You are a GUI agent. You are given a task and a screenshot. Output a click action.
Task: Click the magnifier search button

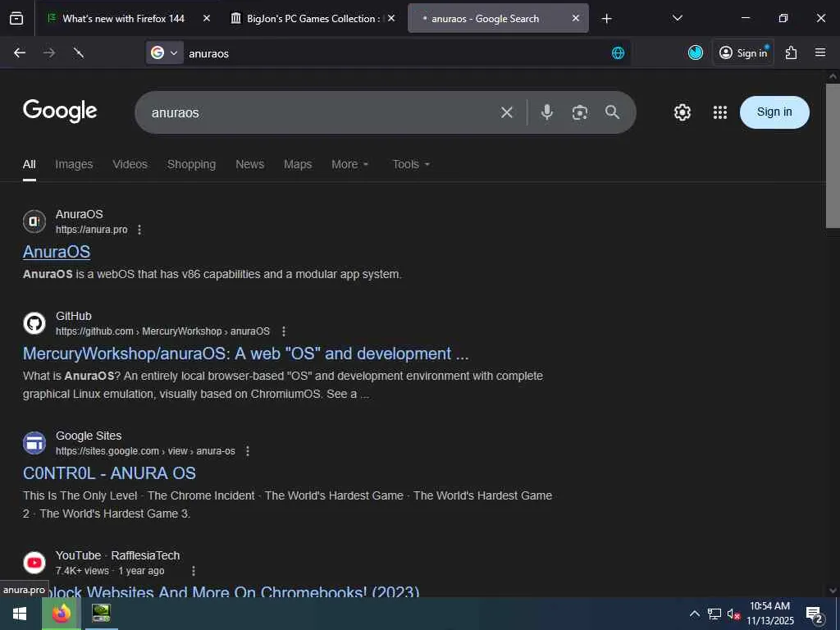(x=612, y=112)
